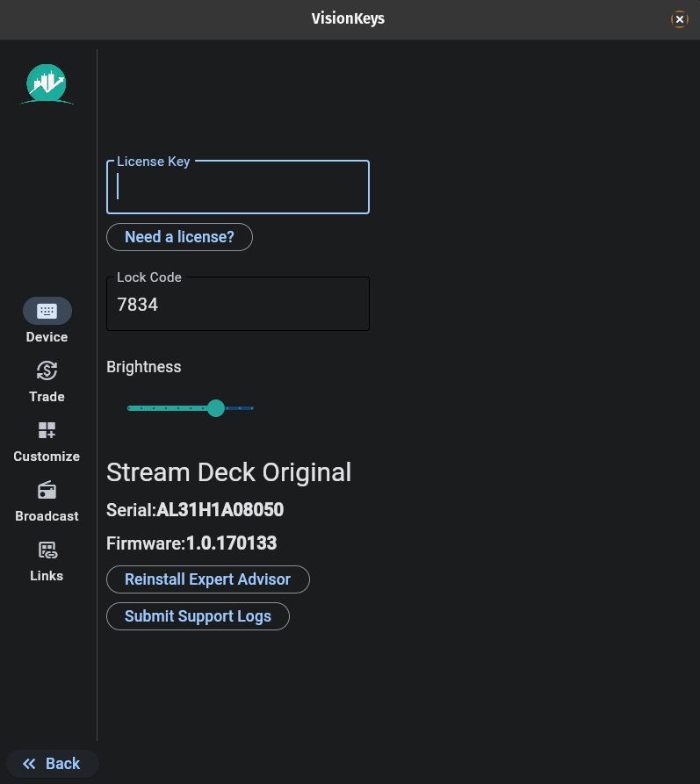Click Reinstall Expert Advisor button
The width and height of the screenshot is (700, 784).
click(x=208, y=579)
